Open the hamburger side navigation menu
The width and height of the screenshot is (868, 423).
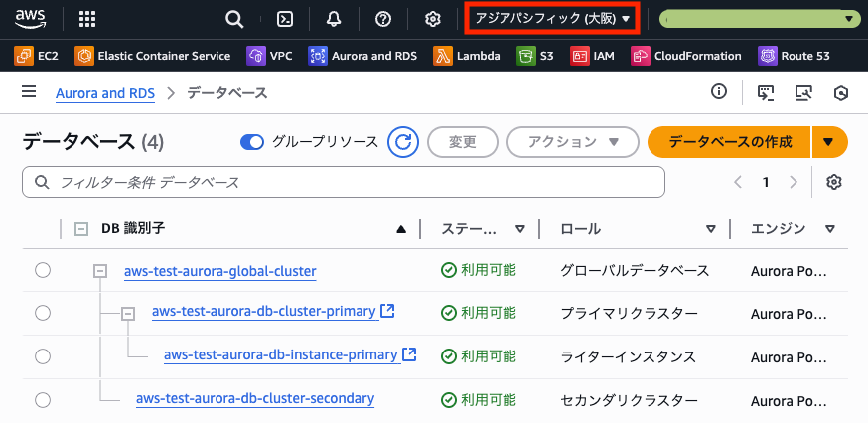(x=29, y=92)
